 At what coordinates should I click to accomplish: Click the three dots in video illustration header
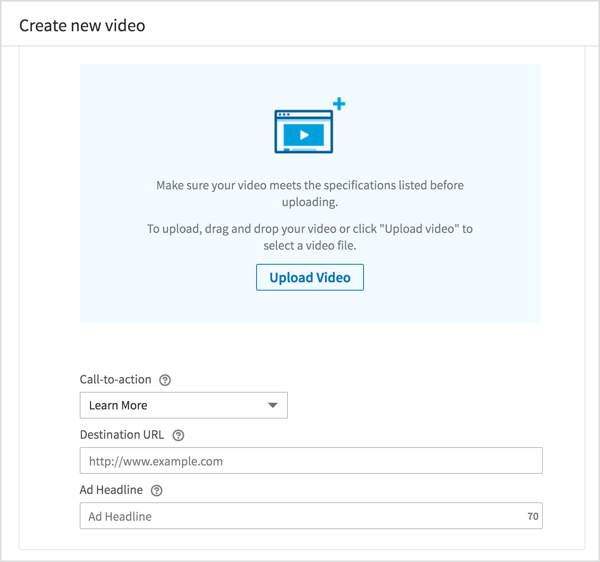pyautogui.click(x=284, y=115)
